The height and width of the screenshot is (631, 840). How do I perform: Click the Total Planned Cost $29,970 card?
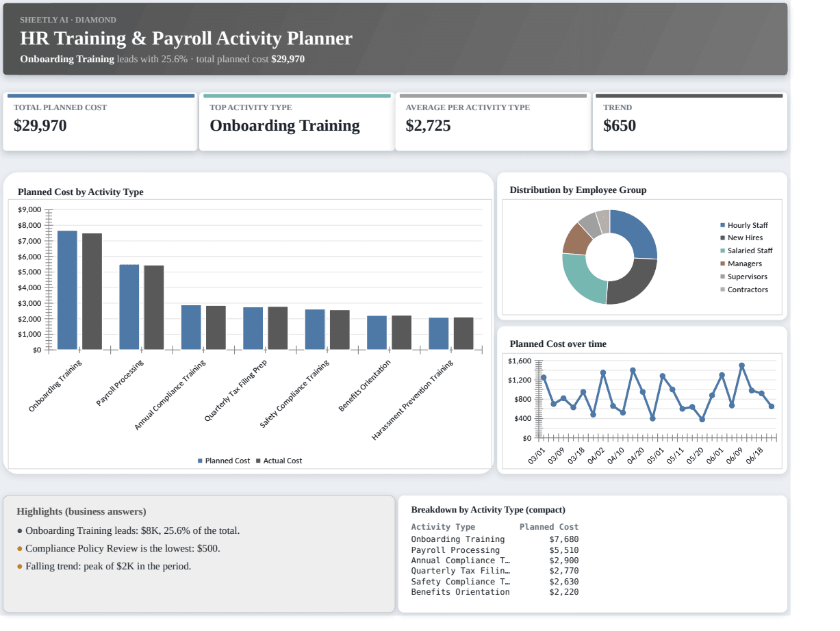[x=100, y=122]
